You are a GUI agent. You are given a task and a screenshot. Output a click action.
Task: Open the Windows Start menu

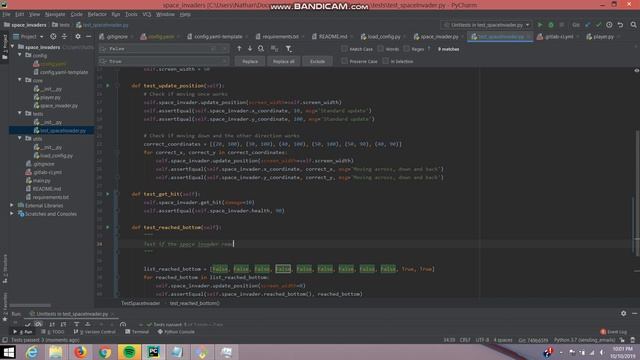[x=8, y=352]
